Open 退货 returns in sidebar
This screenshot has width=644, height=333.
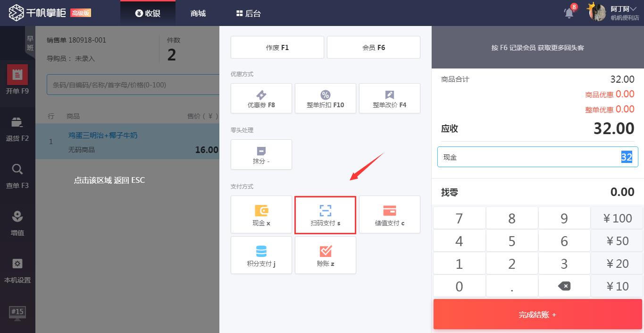[17, 129]
